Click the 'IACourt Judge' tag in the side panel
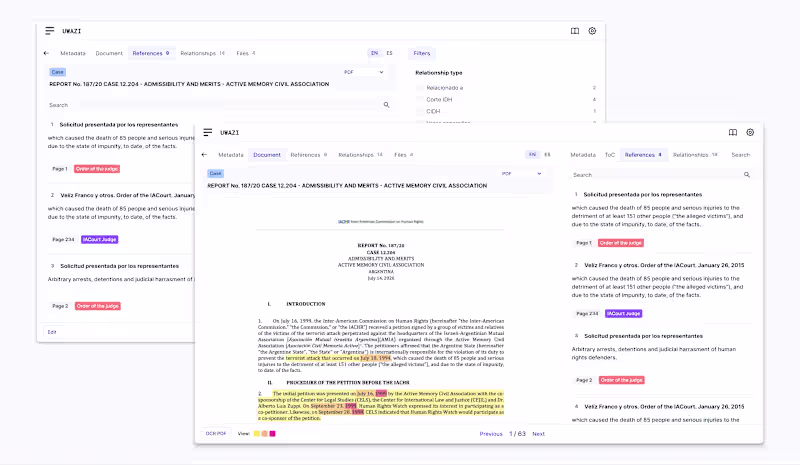Image resolution: width=800 pixels, height=465 pixels. pos(623,313)
